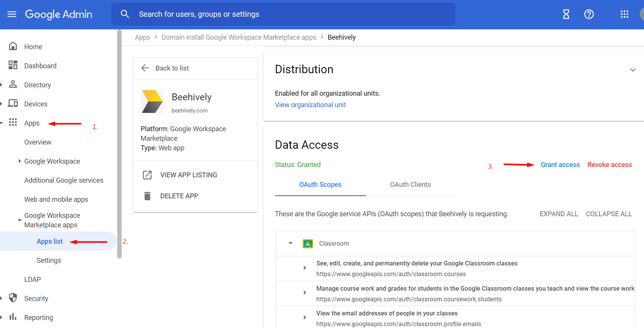The image size is (644, 328).
Task: Collapse Google Workspace Marketplace apps submenu
Action: point(19,220)
